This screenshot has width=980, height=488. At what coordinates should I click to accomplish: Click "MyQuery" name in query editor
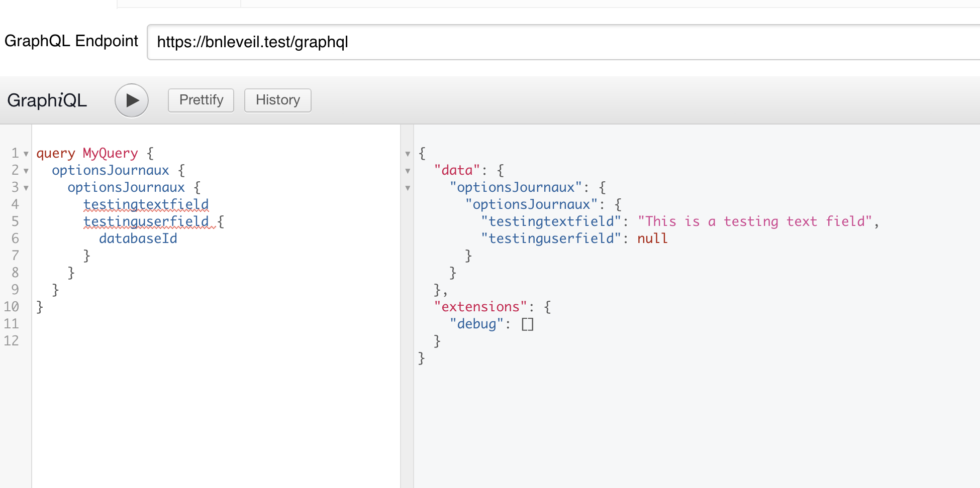tap(110, 153)
